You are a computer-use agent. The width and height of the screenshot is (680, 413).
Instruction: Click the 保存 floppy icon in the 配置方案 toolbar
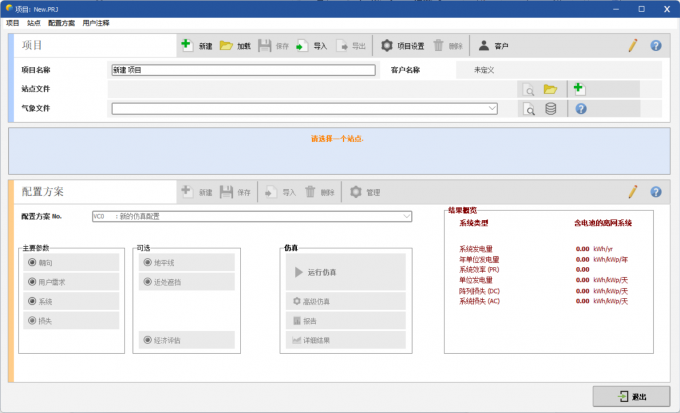click(x=226, y=192)
